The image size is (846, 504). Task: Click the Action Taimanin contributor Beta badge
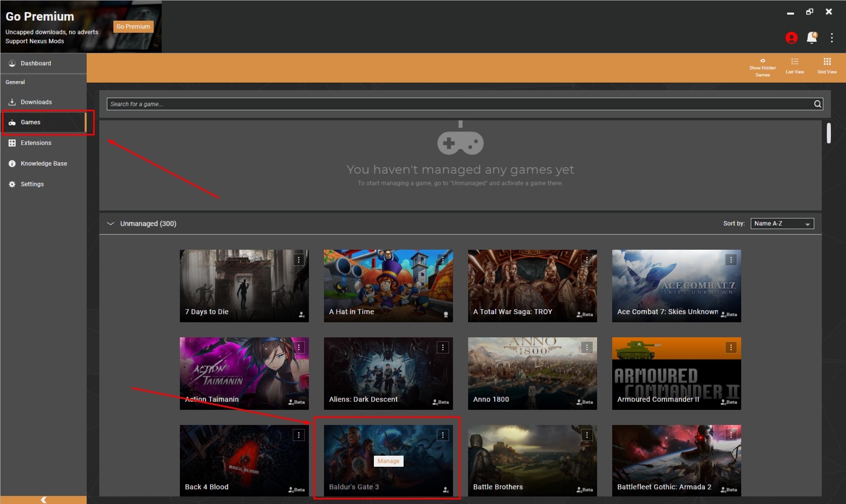click(296, 402)
